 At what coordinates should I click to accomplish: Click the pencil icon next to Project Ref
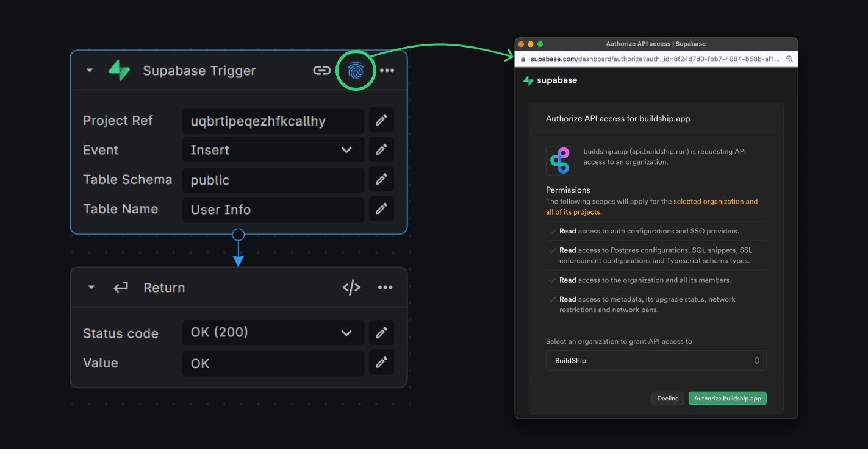pos(381,120)
